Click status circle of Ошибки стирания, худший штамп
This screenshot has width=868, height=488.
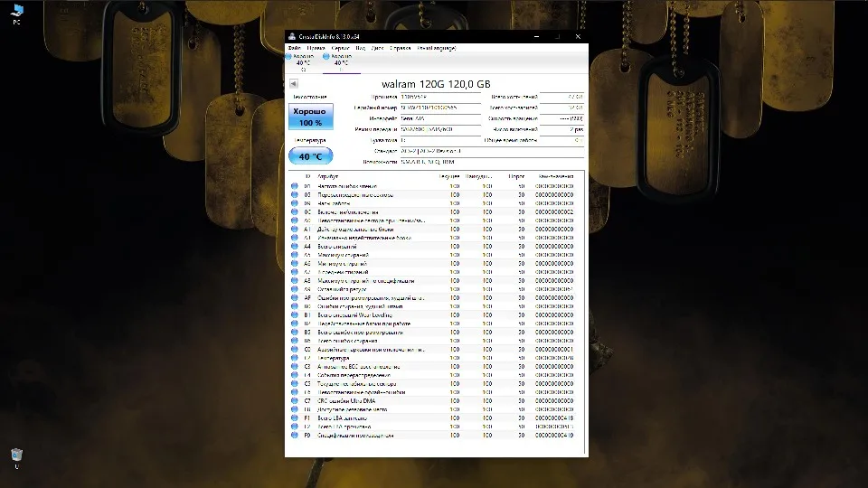click(295, 306)
